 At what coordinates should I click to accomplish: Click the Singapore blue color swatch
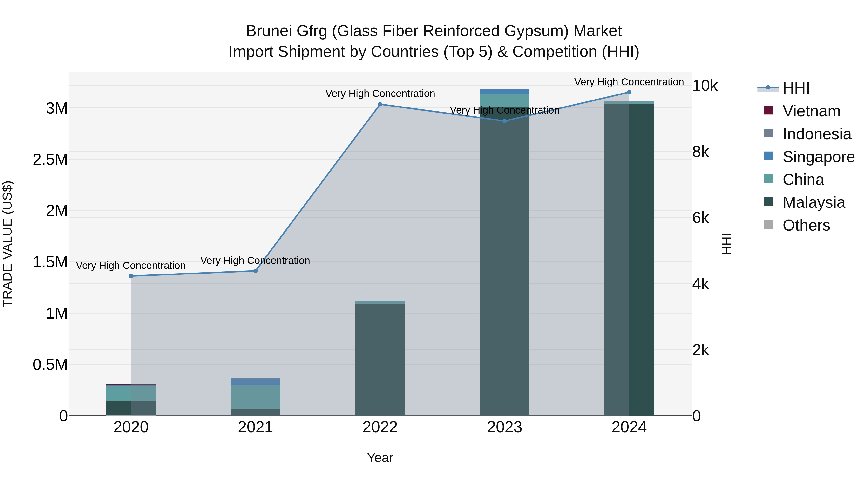coord(768,156)
